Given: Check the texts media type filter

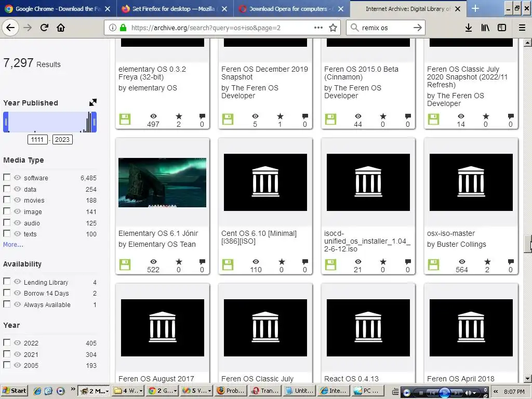Looking at the screenshot, I should click(6, 233).
